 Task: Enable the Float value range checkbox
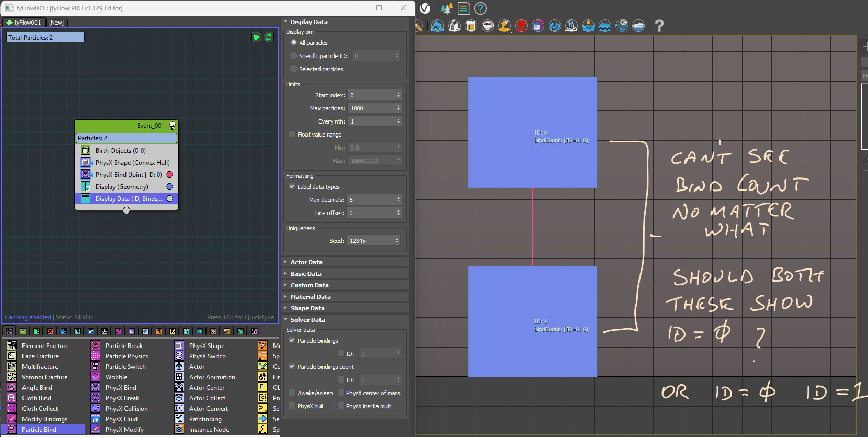point(292,135)
